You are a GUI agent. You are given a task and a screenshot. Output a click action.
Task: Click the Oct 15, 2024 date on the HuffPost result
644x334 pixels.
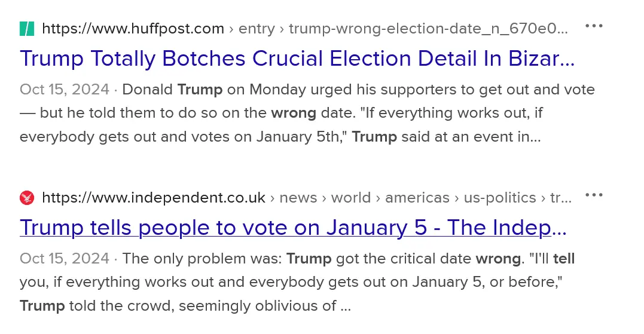click(65, 90)
